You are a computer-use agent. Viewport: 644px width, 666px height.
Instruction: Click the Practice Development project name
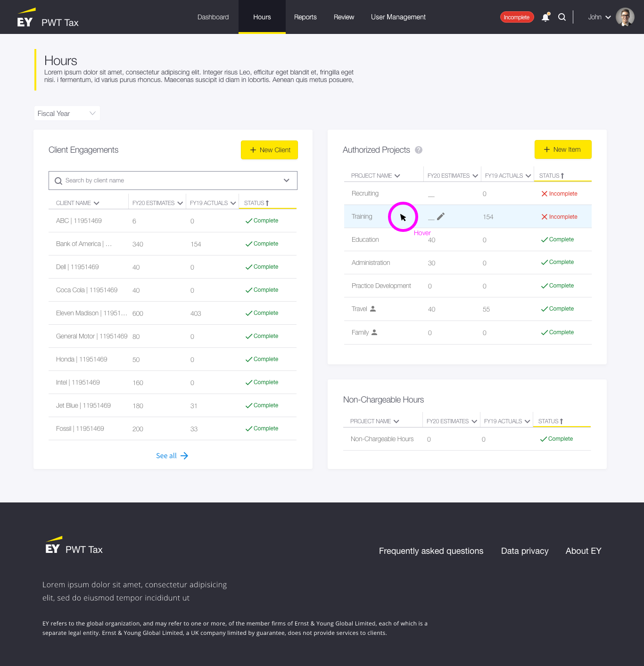point(381,286)
